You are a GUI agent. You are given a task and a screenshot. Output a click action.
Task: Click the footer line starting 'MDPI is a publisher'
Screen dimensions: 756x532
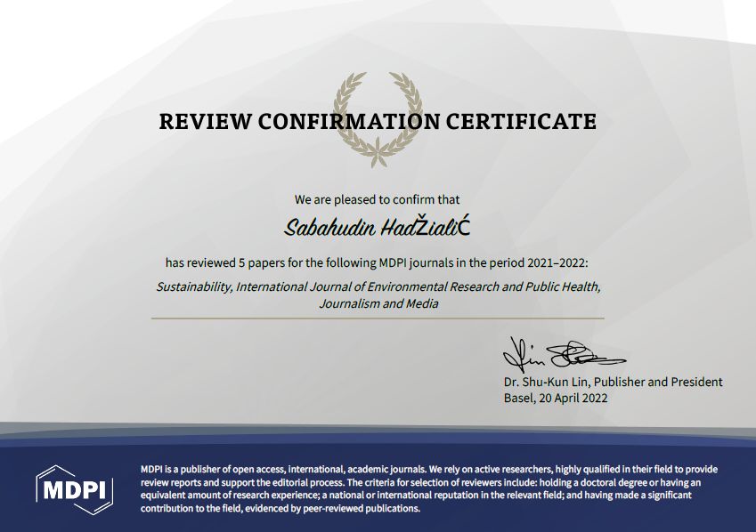429,470
